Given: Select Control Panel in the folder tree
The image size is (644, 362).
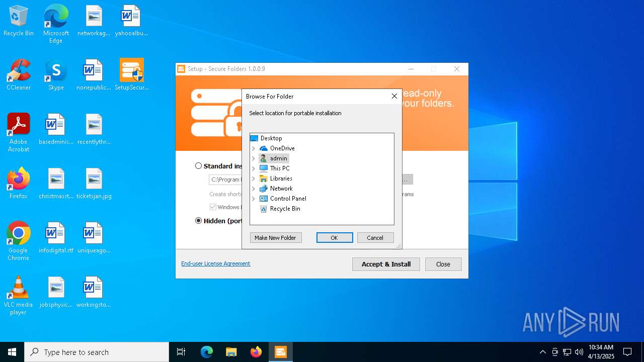Looking at the screenshot, I should (283, 199).
